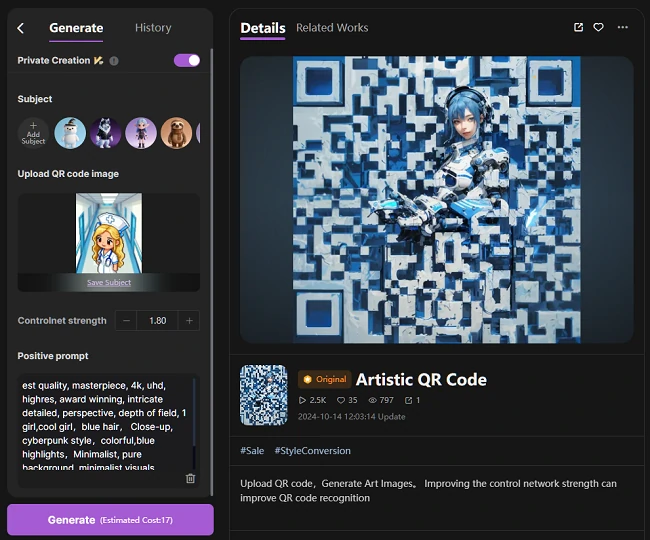
Task: Click the purple Generate button
Action: tap(110, 520)
